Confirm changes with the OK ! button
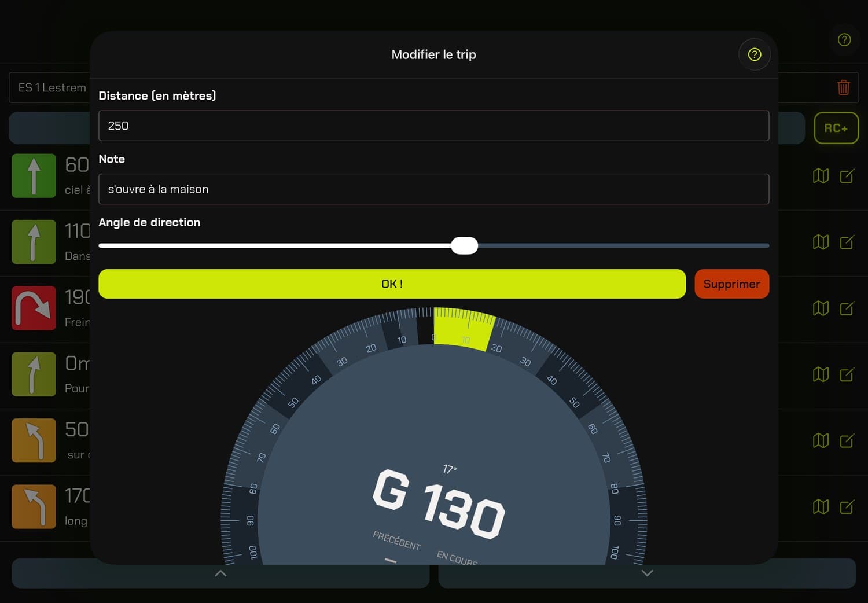 click(392, 284)
